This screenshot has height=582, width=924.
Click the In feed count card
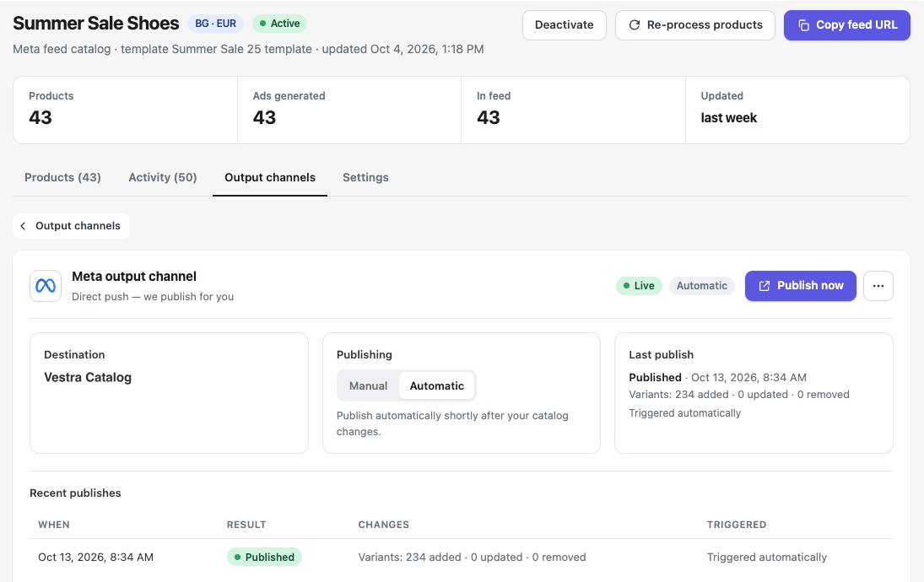tap(573, 110)
